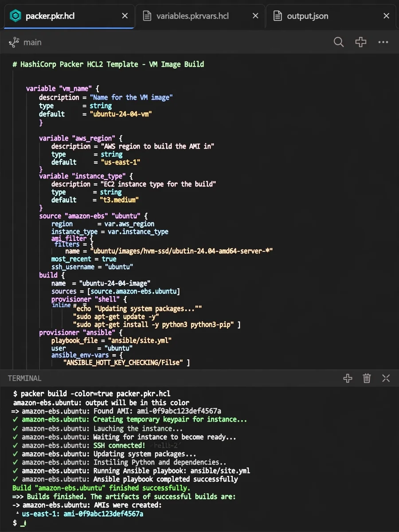Click provisioner "shell" line

tap(89, 299)
